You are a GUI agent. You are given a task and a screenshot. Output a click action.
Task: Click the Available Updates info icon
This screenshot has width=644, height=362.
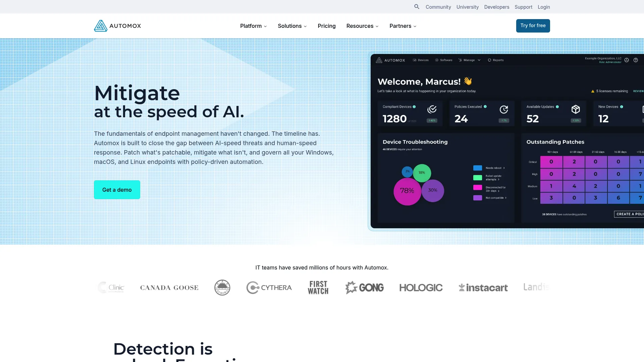[x=557, y=107]
